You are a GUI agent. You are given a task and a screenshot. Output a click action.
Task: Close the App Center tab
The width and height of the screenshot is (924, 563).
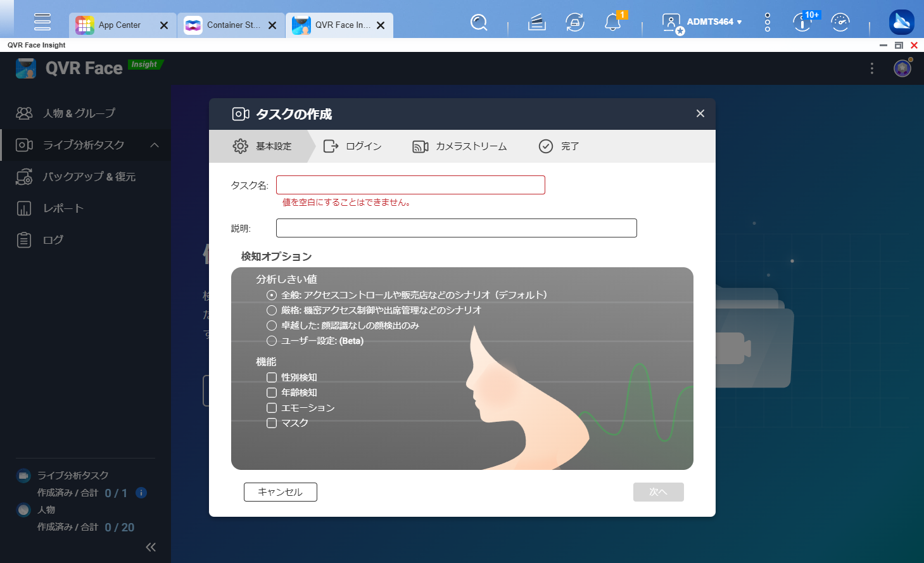(164, 25)
